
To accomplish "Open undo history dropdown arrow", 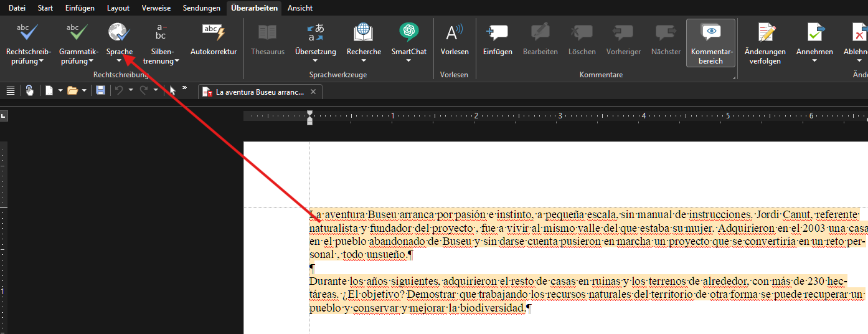I will (x=131, y=90).
